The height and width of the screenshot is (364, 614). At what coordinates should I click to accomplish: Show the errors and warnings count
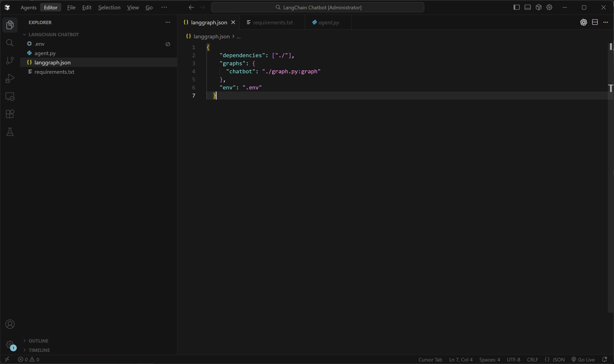tap(28, 359)
